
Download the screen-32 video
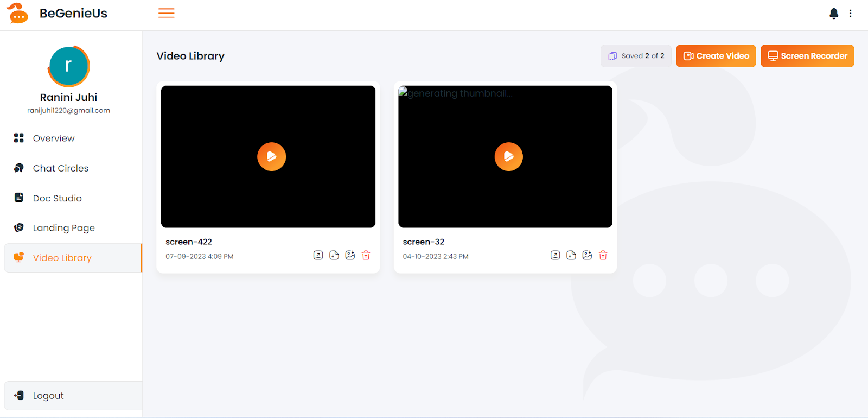pyautogui.click(x=571, y=255)
